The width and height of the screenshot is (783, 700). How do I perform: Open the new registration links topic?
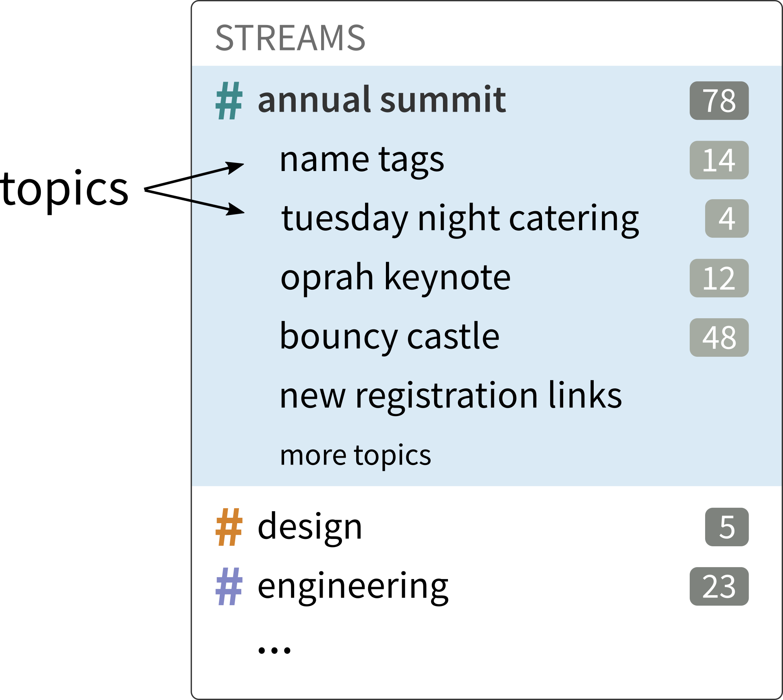coord(450,396)
